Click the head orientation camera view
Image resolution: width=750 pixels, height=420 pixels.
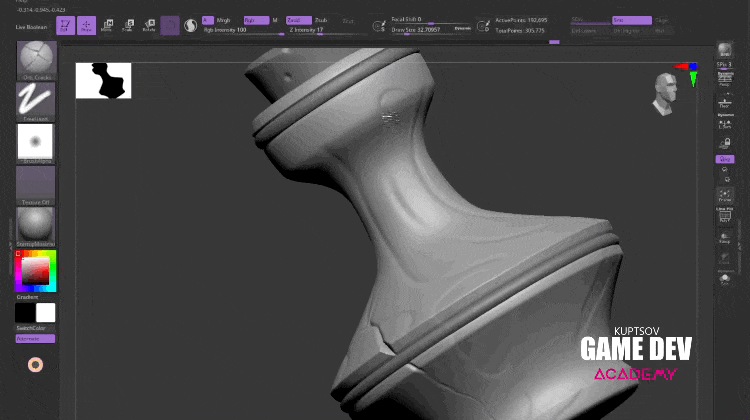pyautogui.click(x=665, y=94)
